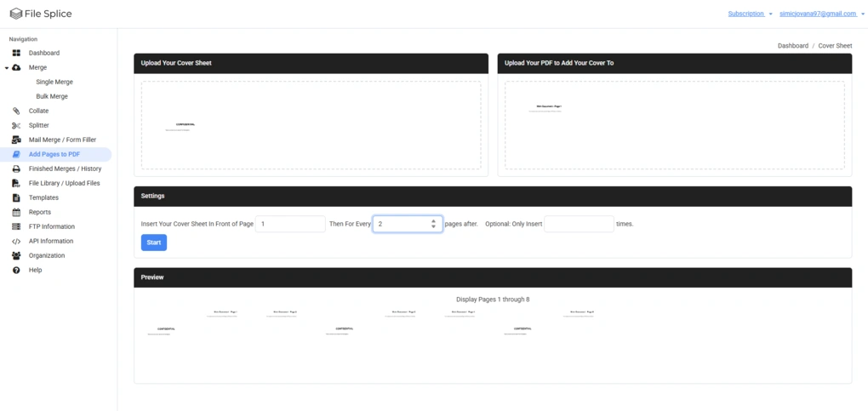
Task: Click the uploaded CONFIDENTIAL cover sheet thumbnail
Action: [181, 127]
